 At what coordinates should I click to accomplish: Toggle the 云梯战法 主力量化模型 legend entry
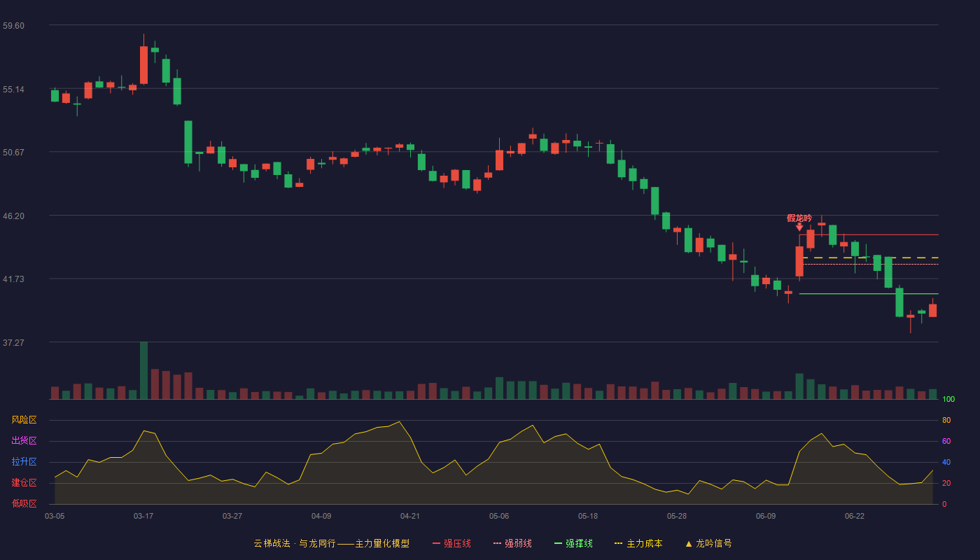pyautogui.click(x=332, y=543)
